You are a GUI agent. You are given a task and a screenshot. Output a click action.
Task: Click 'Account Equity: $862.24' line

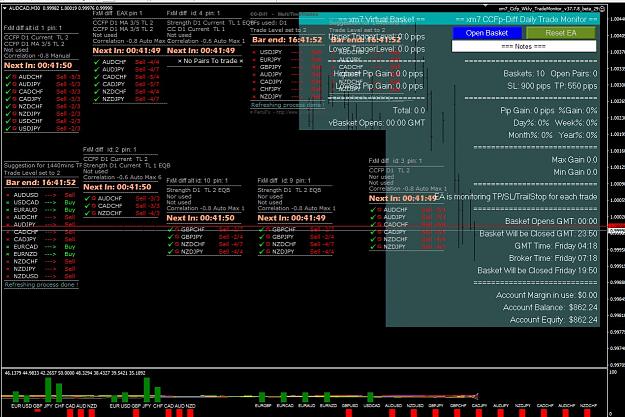coord(553,320)
